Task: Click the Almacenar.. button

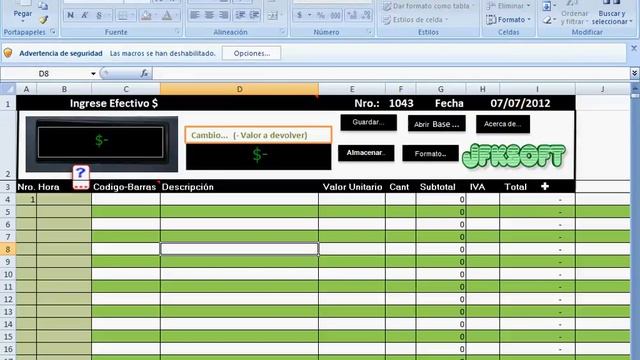Action: tap(366, 153)
